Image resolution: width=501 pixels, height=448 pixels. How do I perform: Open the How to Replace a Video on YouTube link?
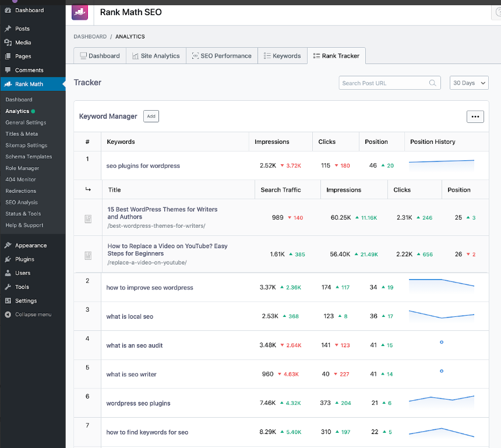[167, 250]
